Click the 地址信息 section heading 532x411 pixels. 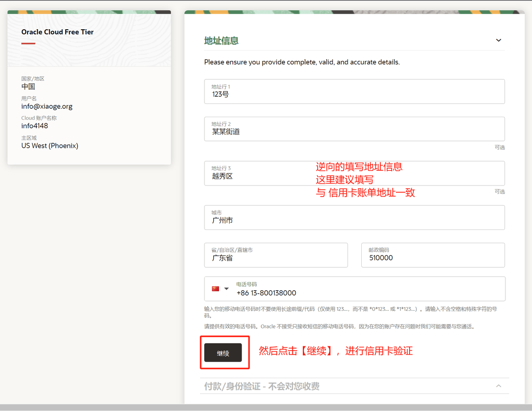point(221,41)
